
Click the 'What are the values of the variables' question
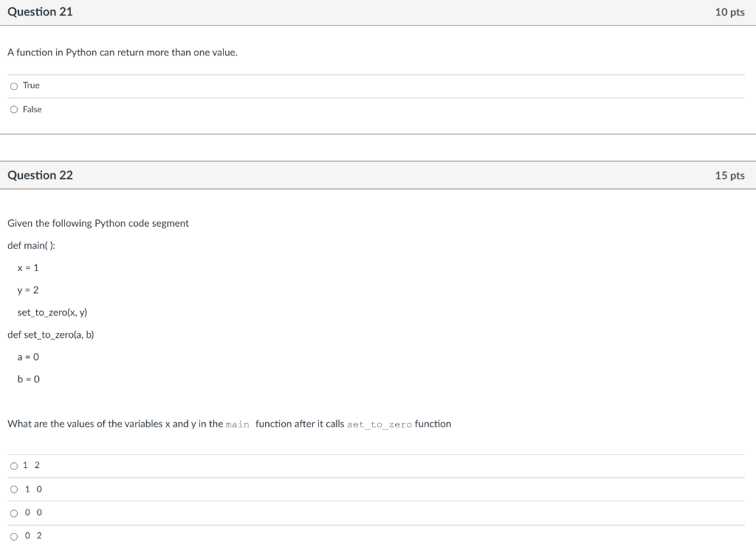pyautogui.click(x=229, y=424)
